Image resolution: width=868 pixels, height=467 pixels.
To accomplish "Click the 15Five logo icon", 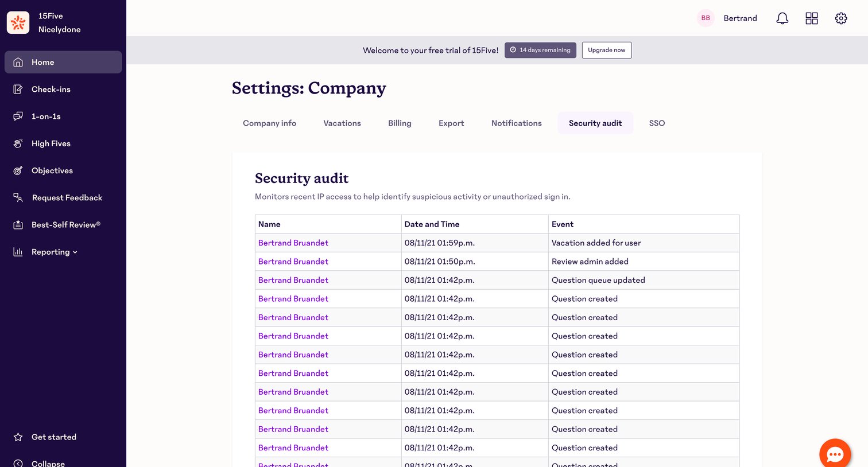I will 18,22.
